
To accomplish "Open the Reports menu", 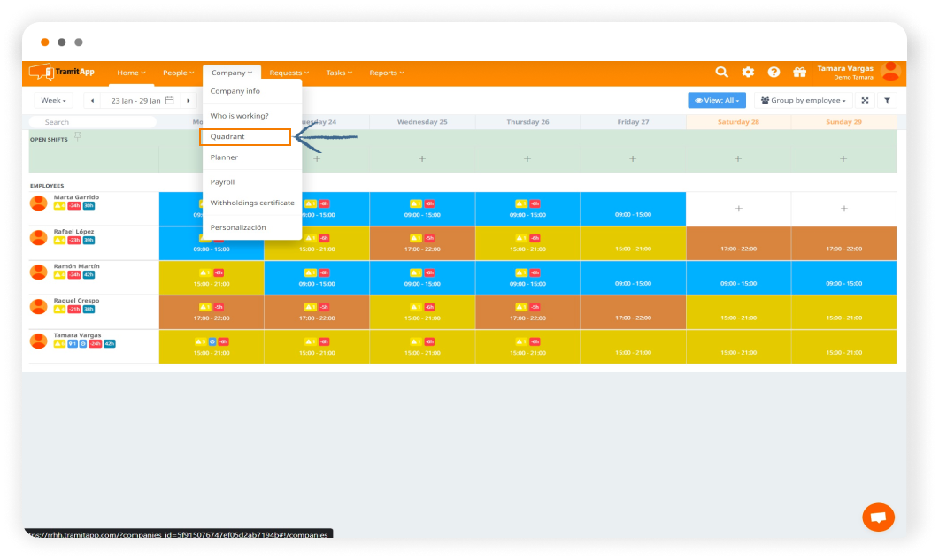I will pos(387,73).
